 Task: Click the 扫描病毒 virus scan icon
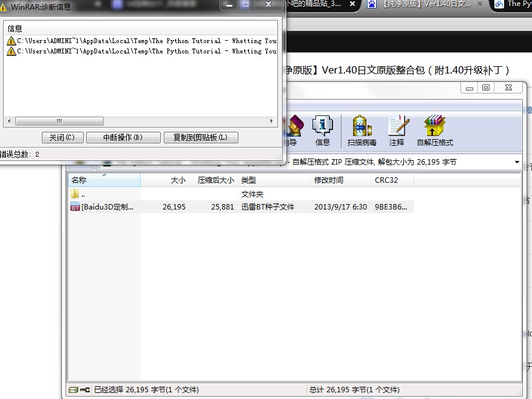tap(362, 131)
